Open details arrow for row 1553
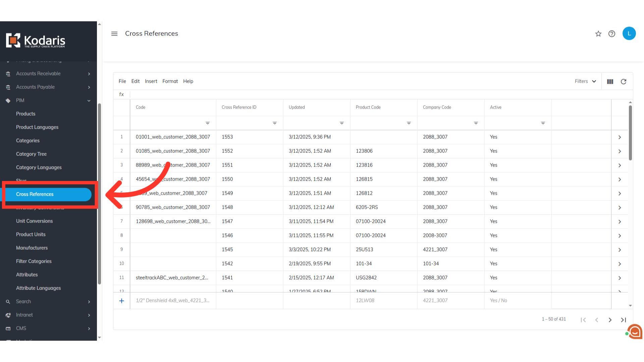The width and height of the screenshot is (644, 362). (620, 137)
